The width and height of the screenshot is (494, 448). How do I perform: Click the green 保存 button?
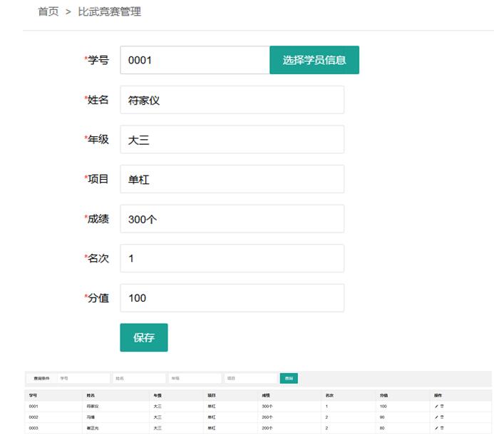143,337
